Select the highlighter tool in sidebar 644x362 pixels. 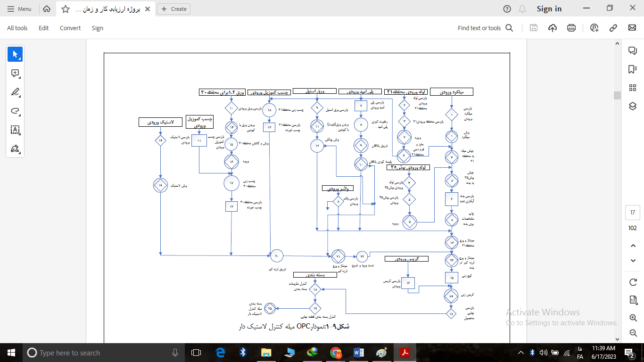15,92
